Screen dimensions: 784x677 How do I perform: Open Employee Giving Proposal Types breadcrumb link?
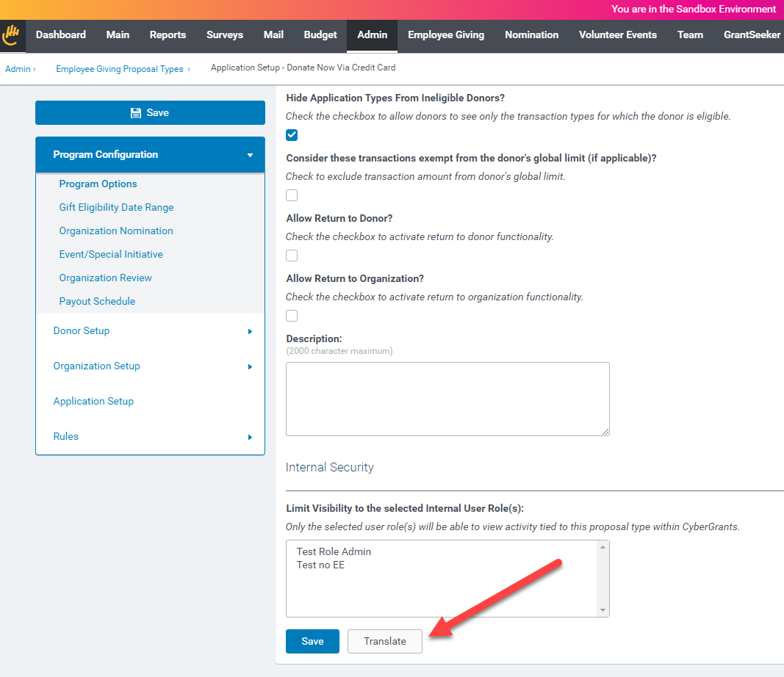(120, 69)
